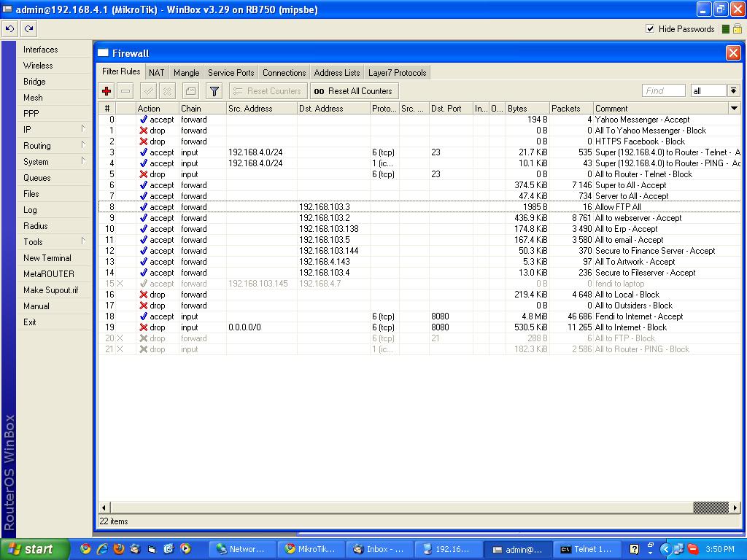Image resolution: width=747 pixels, height=560 pixels.
Task: Open a New Terminal from sidebar
Action: pos(46,258)
